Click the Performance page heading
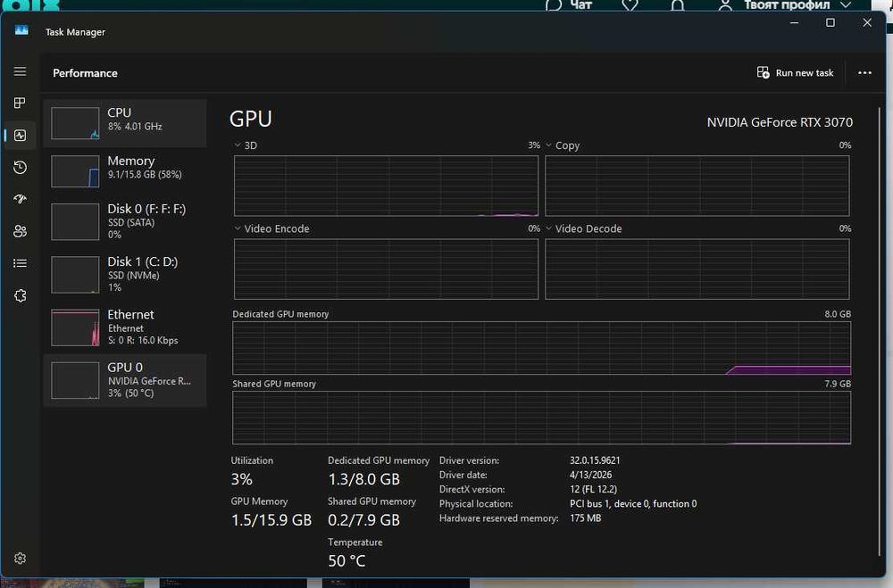Image resolution: width=893 pixels, height=588 pixels. pos(85,73)
